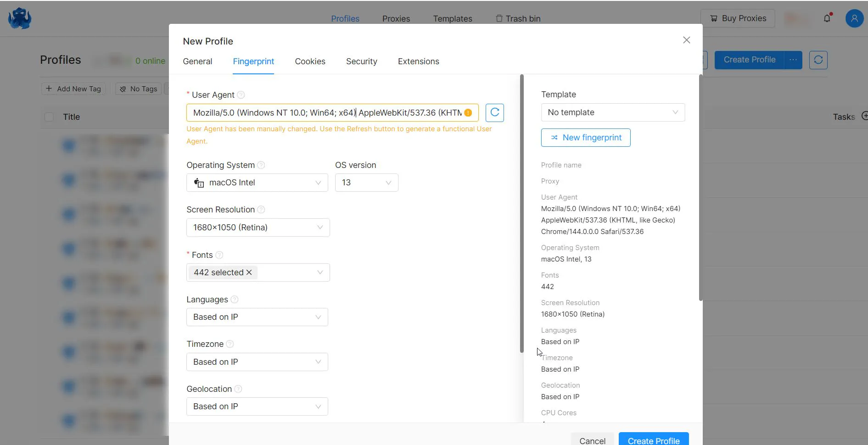Tick the select-all checkbox beside Title
This screenshot has height=445, width=868.
[49, 117]
